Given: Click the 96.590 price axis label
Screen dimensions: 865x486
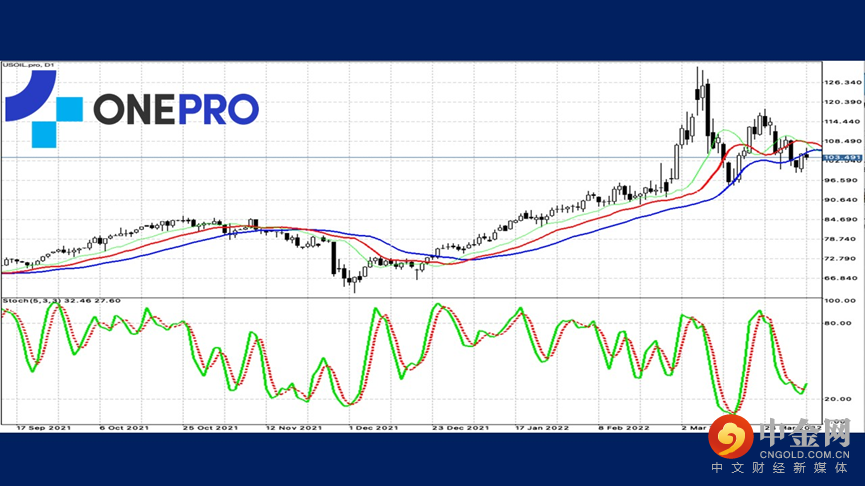Looking at the screenshot, I should click(x=842, y=180).
